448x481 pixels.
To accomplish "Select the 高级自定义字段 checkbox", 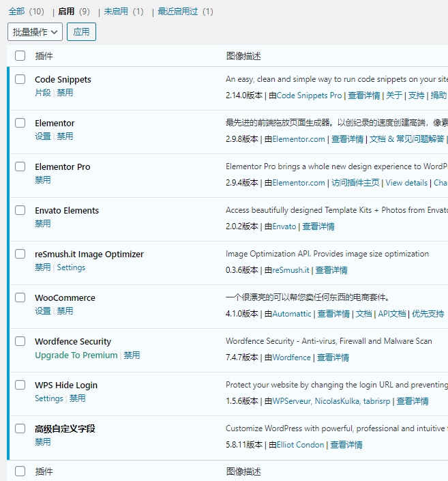I will tap(20, 428).
